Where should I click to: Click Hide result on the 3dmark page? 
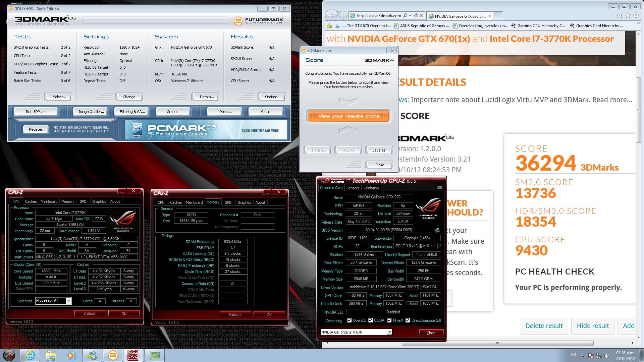click(x=593, y=326)
